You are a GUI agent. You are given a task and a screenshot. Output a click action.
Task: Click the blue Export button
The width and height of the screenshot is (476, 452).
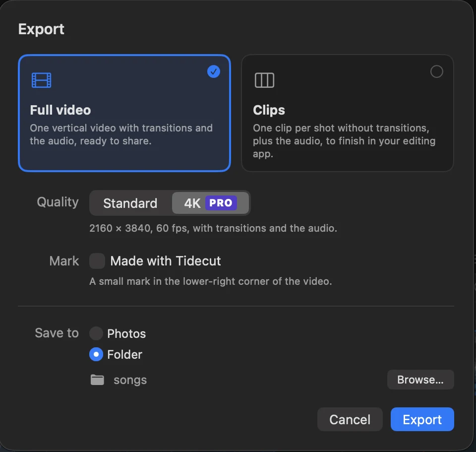[422, 419]
